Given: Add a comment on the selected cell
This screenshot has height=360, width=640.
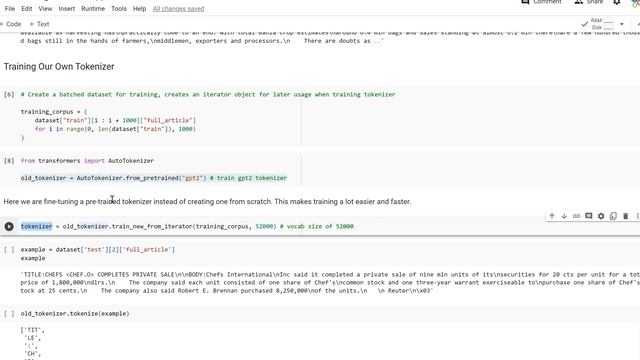Looking at the screenshot, I should coord(589,216).
